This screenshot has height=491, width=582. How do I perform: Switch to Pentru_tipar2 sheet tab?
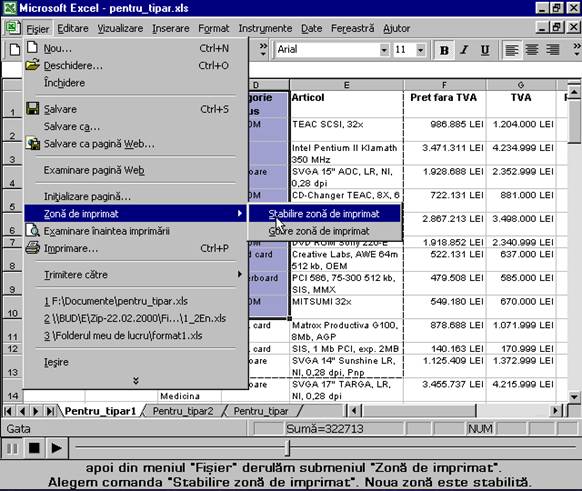[x=183, y=411]
